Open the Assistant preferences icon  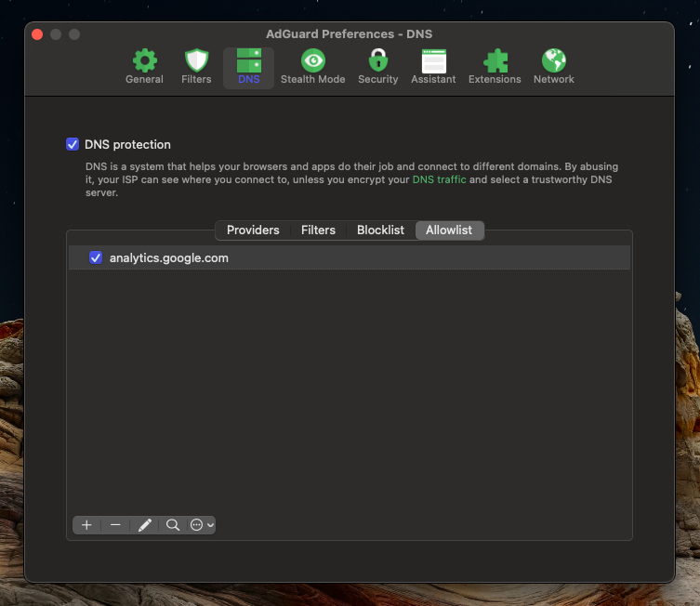[433, 61]
